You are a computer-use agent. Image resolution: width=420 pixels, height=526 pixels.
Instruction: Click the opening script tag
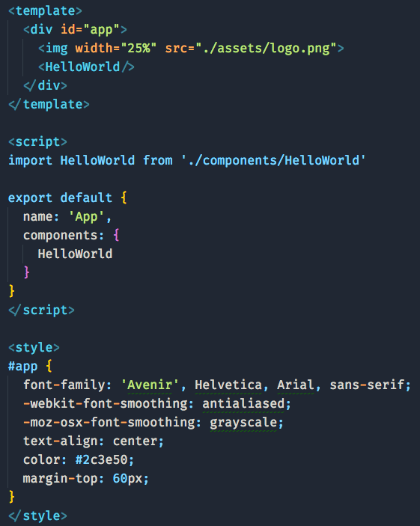point(37,141)
